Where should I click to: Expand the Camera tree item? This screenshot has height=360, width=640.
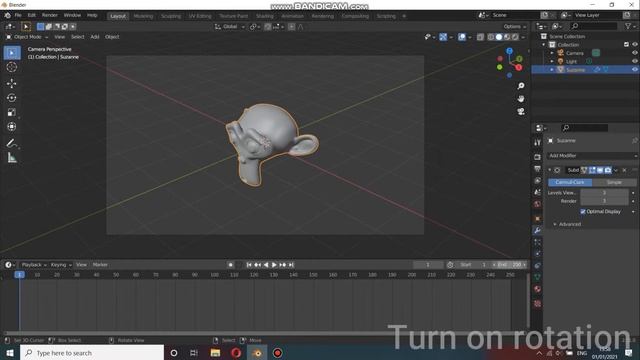coord(552,53)
